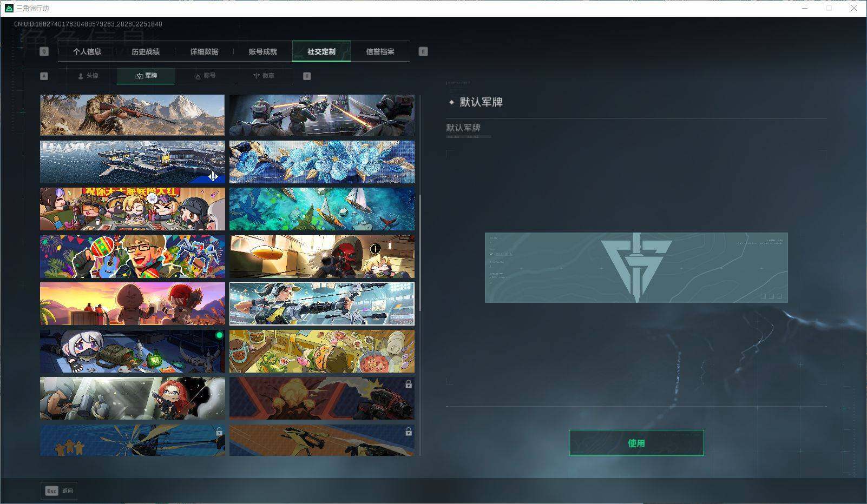Image resolution: width=867 pixels, height=504 pixels.
Task: Select the blue flowers dog tag
Action: [x=322, y=162]
